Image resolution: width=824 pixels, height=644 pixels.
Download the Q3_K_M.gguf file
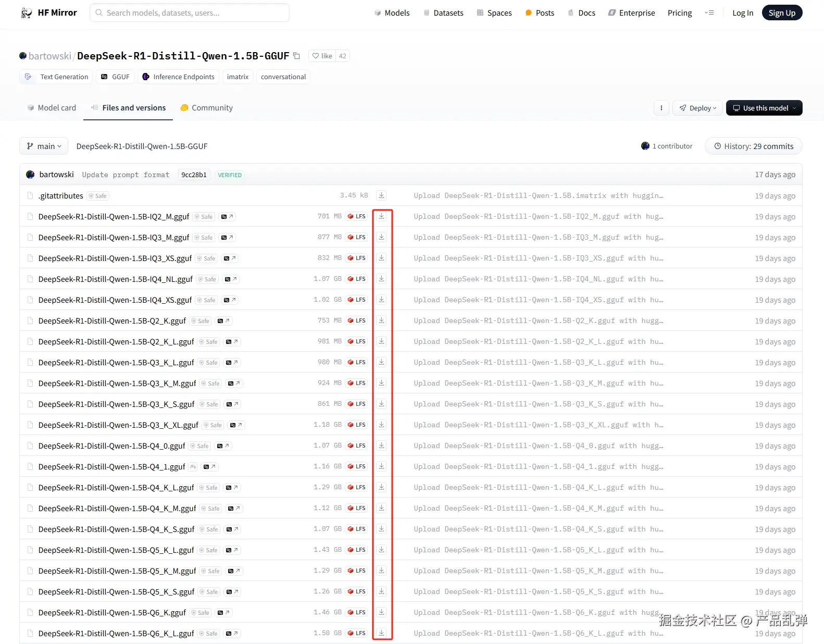coord(381,383)
